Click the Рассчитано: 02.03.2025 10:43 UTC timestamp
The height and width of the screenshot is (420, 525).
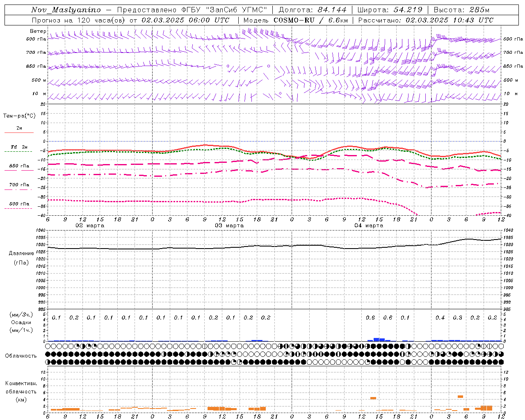pyautogui.click(x=426, y=20)
